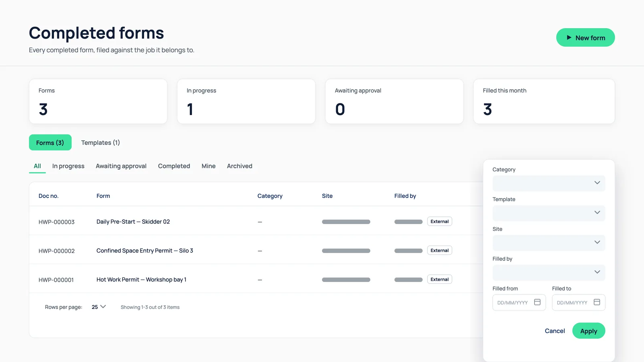Cancel the filter panel
This screenshot has width=644, height=362.
(555, 331)
